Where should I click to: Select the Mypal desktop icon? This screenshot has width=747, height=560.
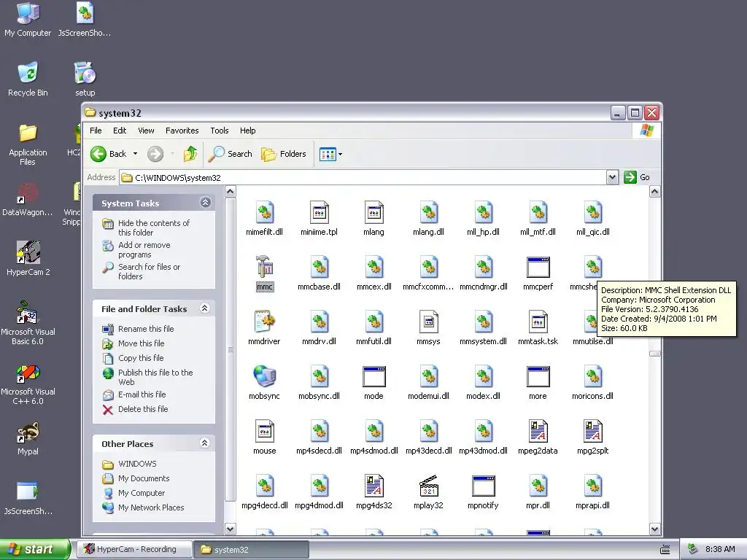coord(28,438)
